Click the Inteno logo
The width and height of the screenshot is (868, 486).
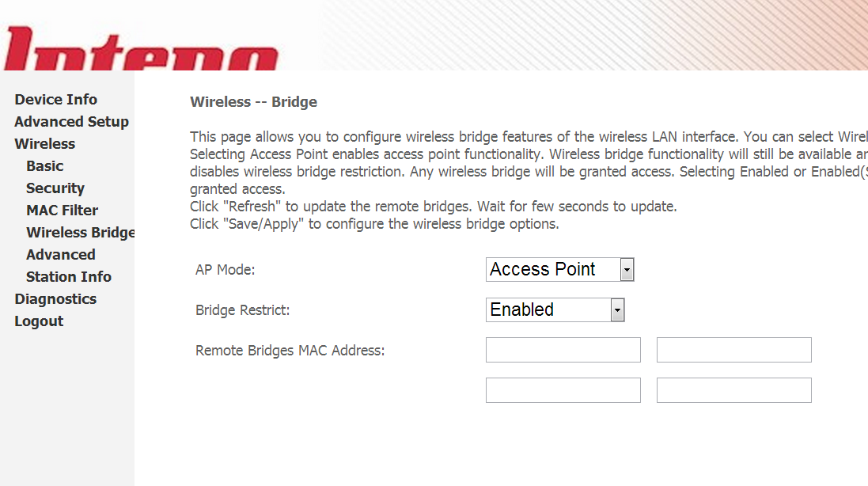141,49
